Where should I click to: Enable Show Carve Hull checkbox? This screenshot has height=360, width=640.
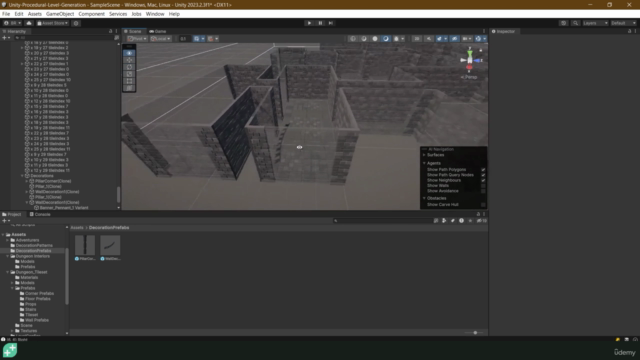click(483, 204)
